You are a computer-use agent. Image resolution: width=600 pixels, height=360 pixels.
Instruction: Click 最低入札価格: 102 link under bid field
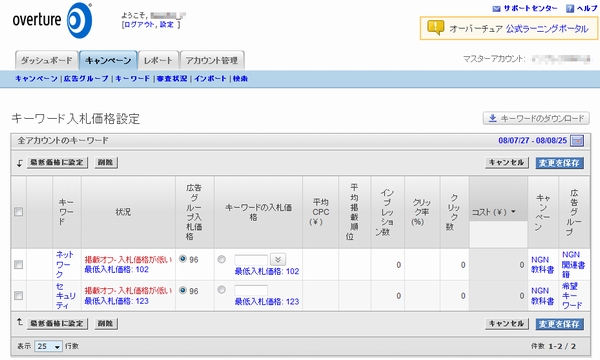(x=267, y=272)
